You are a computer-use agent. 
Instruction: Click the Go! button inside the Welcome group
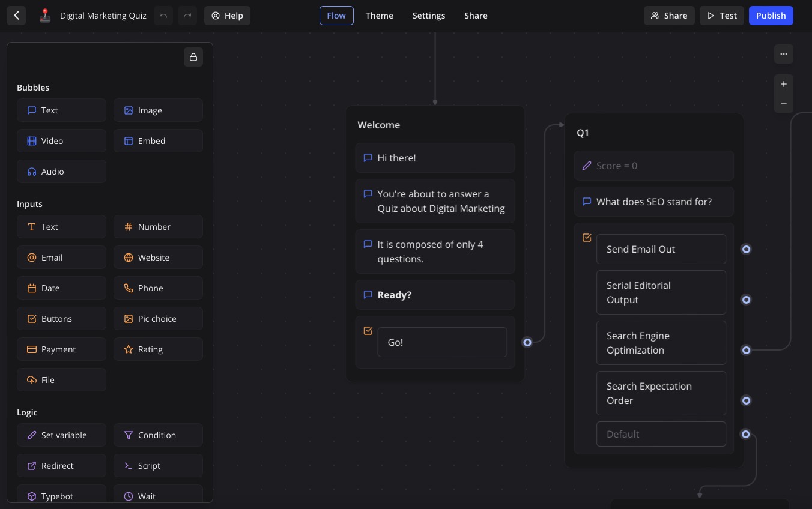pyautogui.click(x=443, y=342)
